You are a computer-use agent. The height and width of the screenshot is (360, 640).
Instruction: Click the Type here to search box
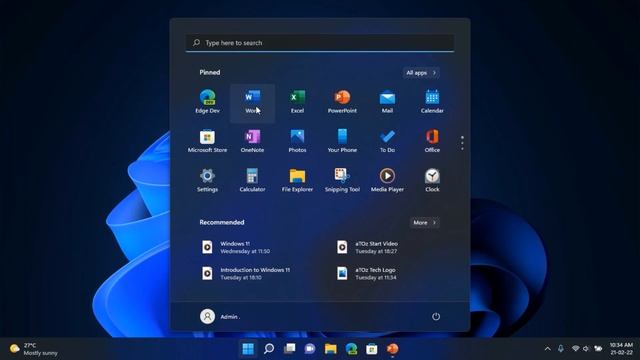coord(320,43)
